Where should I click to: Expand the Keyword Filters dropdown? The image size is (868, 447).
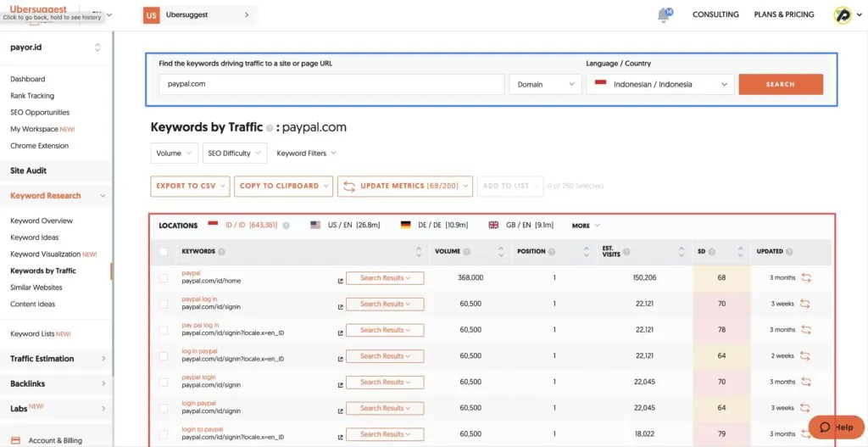tap(306, 154)
